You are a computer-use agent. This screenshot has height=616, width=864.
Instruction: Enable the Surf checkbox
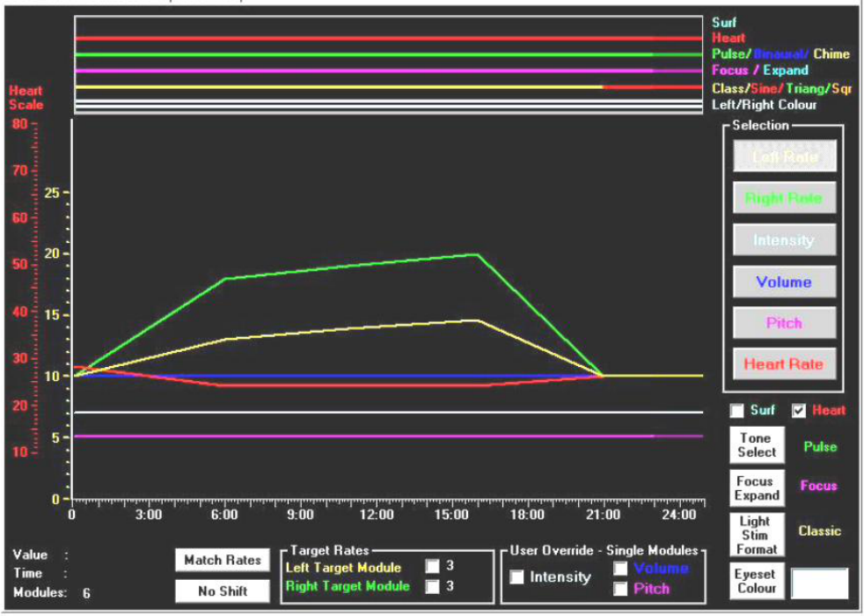(x=737, y=411)
